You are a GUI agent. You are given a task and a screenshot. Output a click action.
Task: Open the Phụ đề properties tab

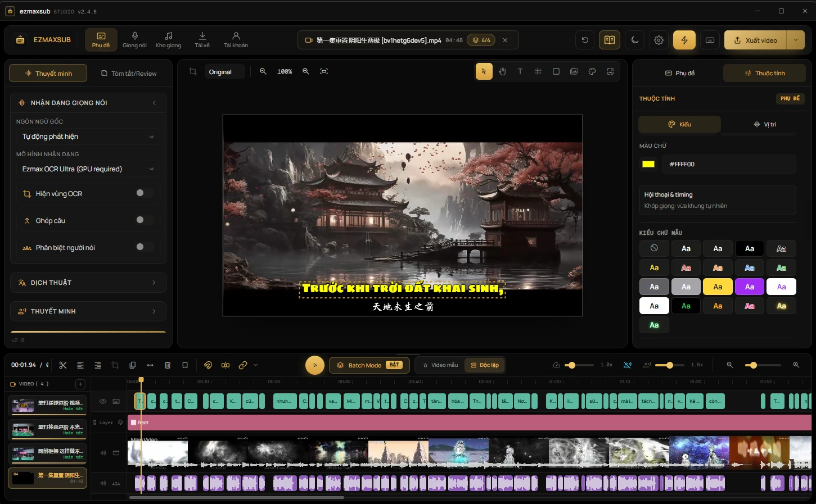[x=680, y=73]
